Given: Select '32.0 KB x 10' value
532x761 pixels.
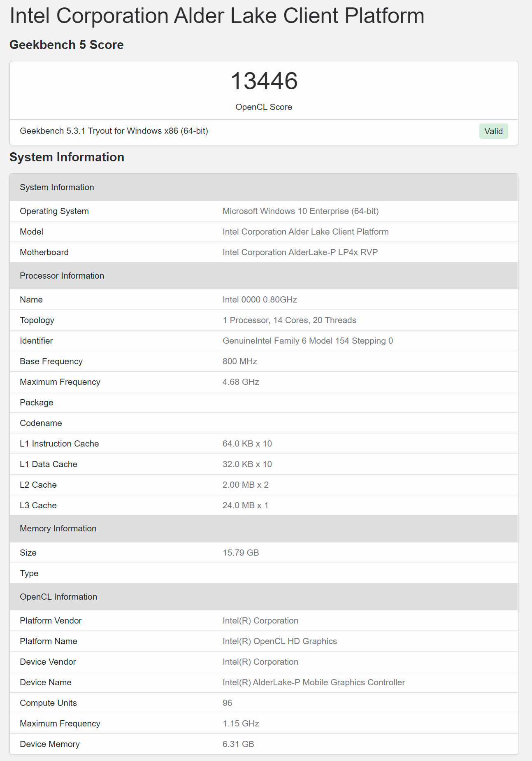Looking at the screenshot, I should point(247,464).
